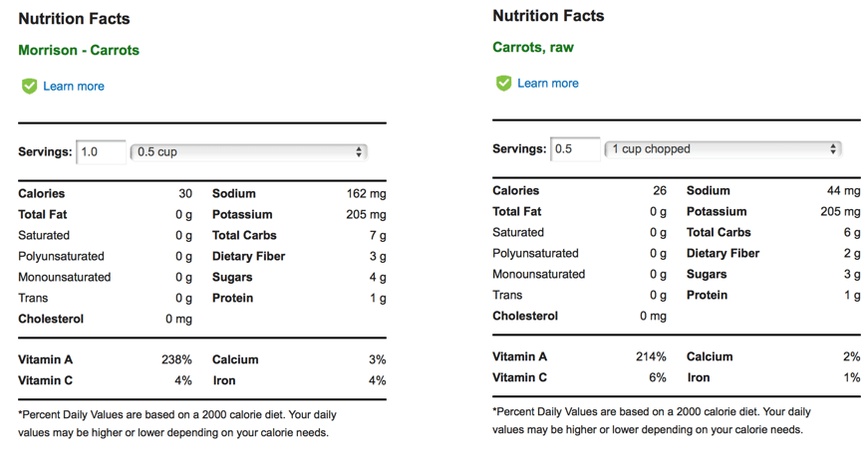The image size is (868, 450).
Task: Expand the 0.5 cup serving size dropdown
Action: coord(248,152)
